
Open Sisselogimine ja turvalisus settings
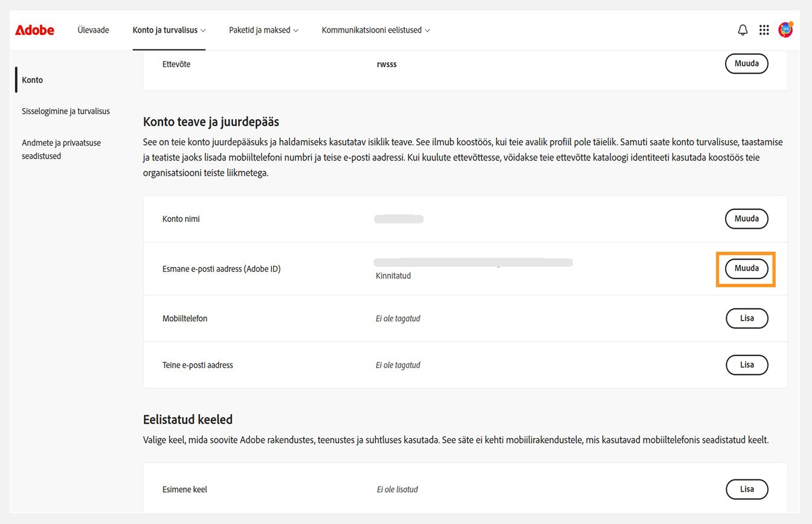(x=65, y=110)
